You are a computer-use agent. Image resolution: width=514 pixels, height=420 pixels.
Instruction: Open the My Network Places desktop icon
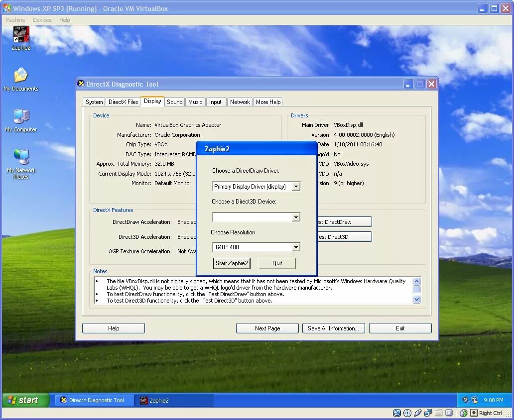pyautogui.click(x=21, y=164)
